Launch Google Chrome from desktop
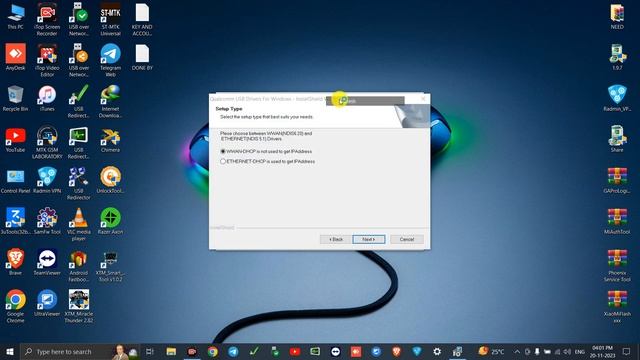 (x=16, y=306)
